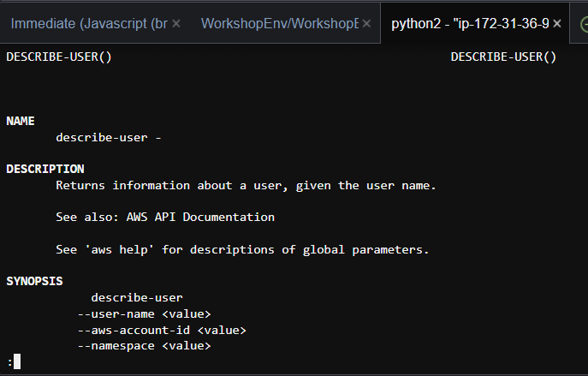This screenshot has width=588, height=376.
Task: Close the python2 terminal tab
Action: click(x=557, y=24)
